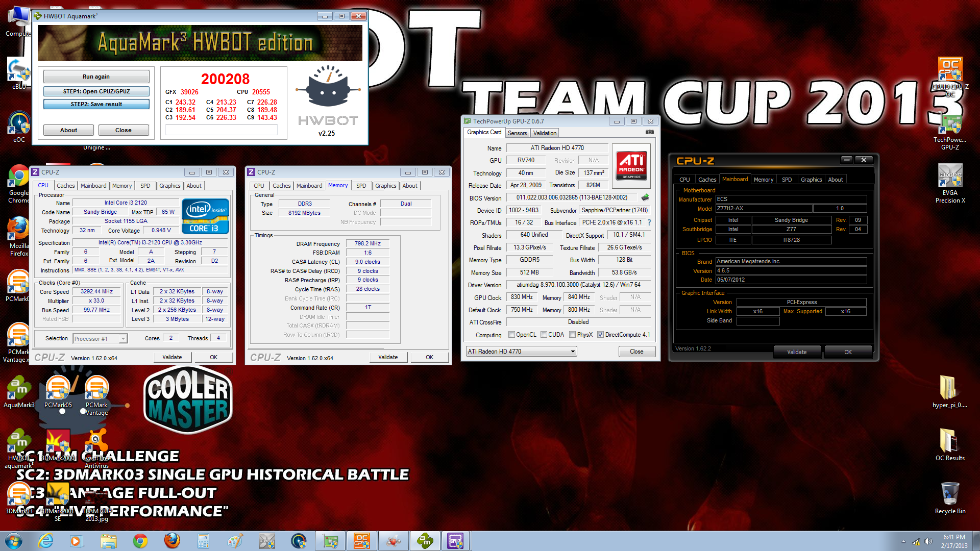The width and height of the screenshot is (980, 551).
Task: Open Paint from the taskbar
Action: 235,541
